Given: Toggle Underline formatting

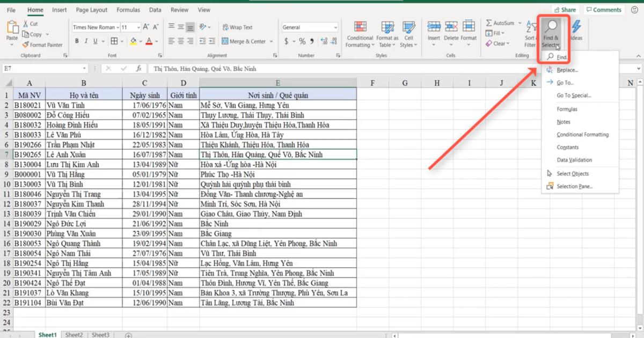Looking at the screenshot, I should click(x=96, y=41).
